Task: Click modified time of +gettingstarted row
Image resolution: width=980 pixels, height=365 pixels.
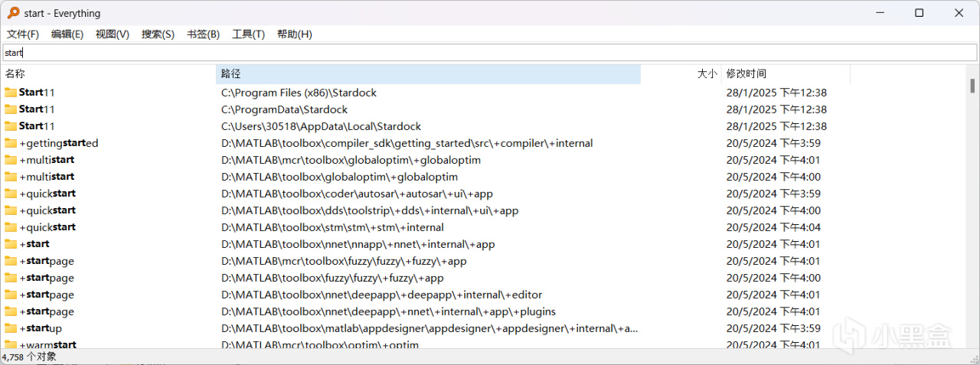Action: coord(773,143)
